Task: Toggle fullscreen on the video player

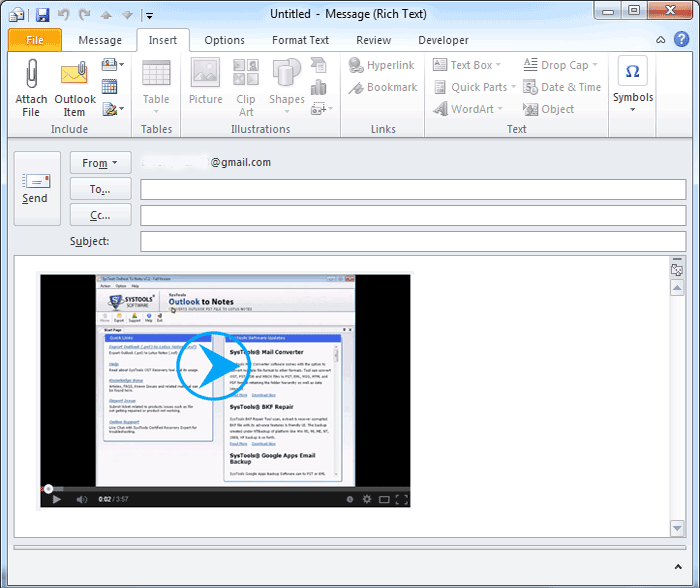Action: coord(401,499)
